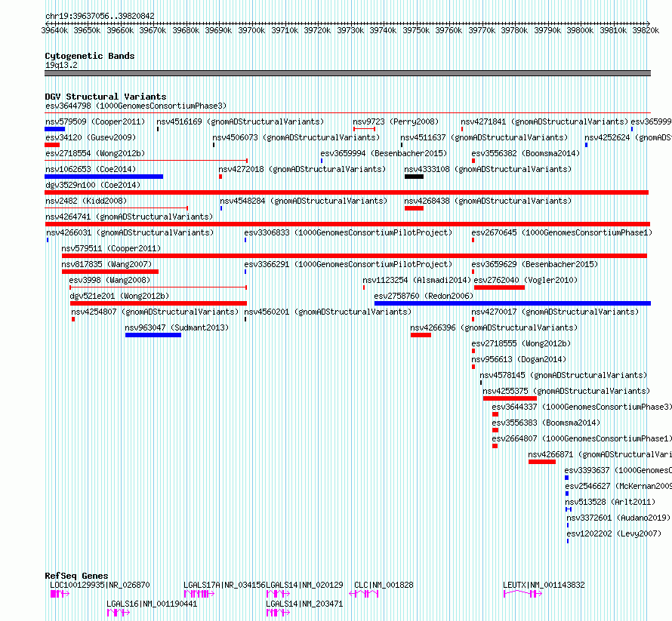The width and height of the screenshot is (672, 621).
Task: Click the gray 19q13.2 cytogenetic band bar
Action: click(x=347, y=73)
